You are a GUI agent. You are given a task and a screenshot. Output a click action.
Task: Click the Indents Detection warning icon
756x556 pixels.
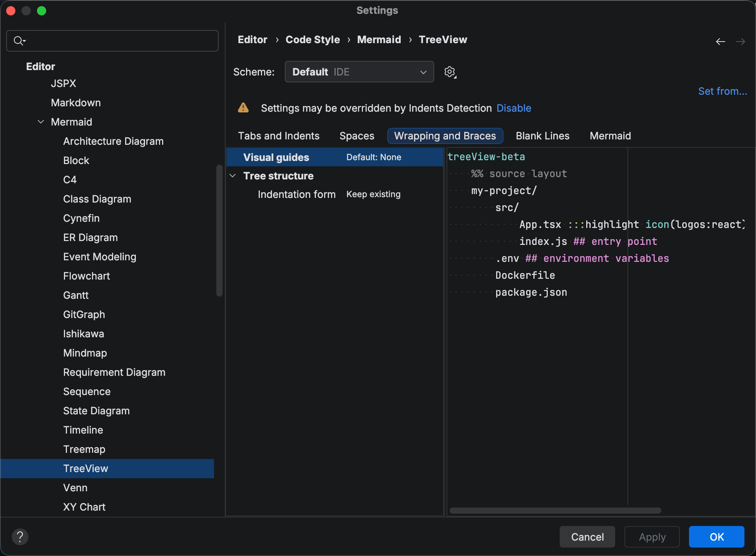point(243,108)
